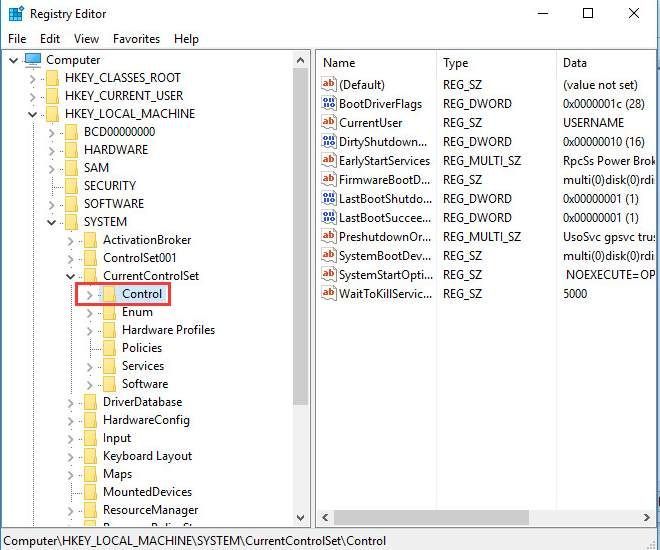
Task: Expand the Control key chevron
Action: (89, 295)
